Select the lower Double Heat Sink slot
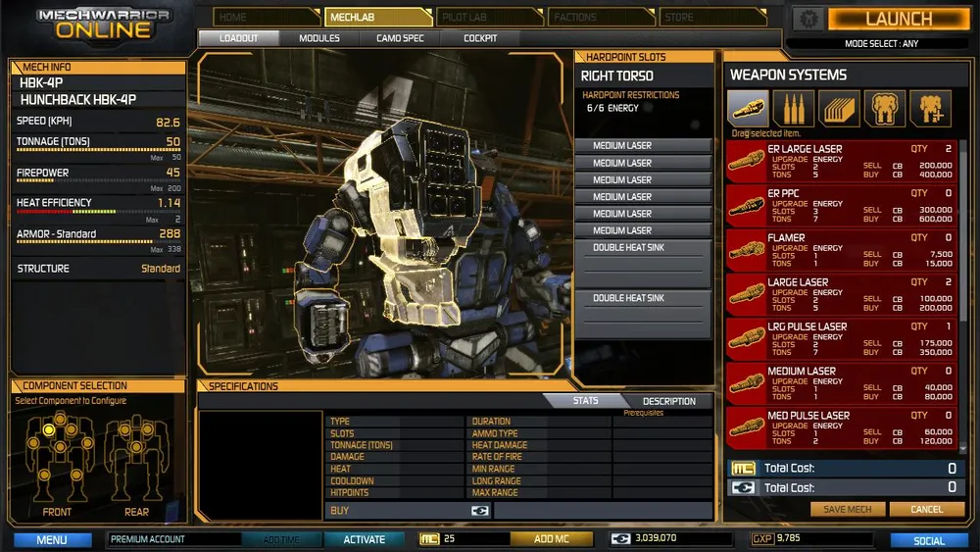This screenshot has height=552, width=980. point(643,315)
